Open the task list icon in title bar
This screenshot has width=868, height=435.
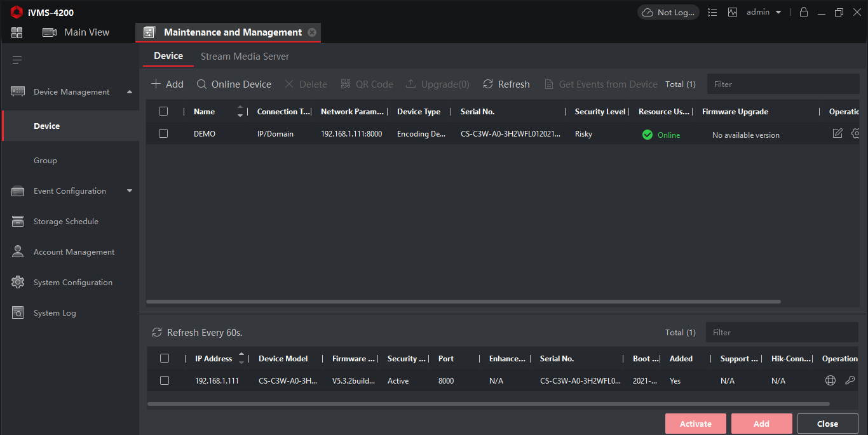click(x=712, y=12)
